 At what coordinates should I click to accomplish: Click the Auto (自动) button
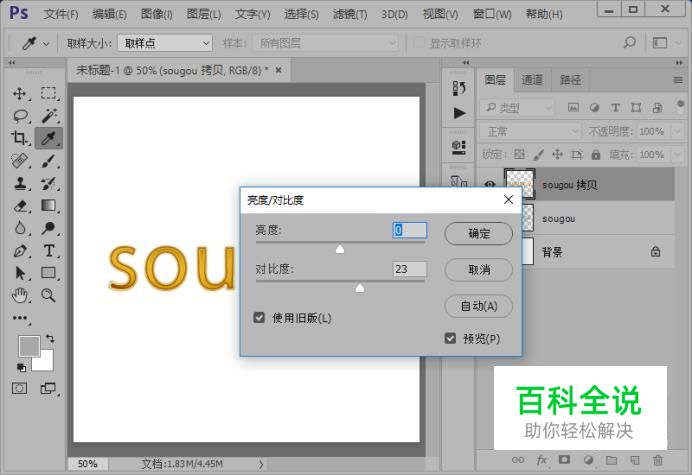pyautogui.click(x=478, y=306)
